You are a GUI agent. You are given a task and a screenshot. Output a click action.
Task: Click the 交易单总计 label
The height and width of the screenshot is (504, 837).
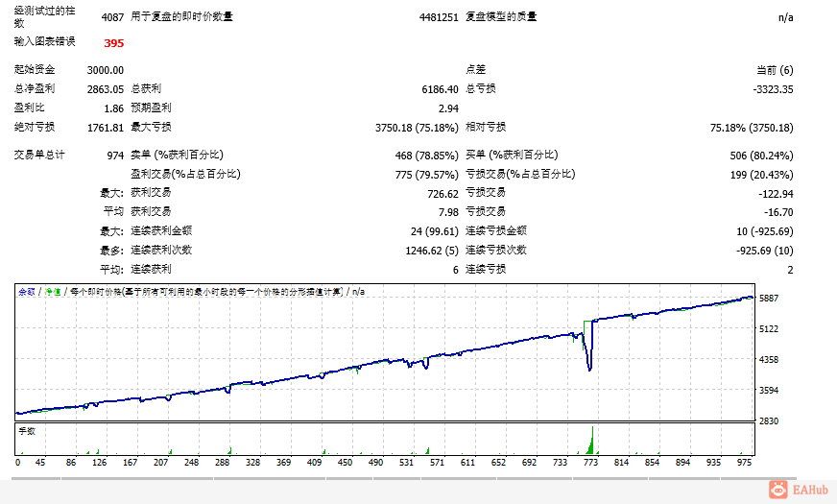coord(39,155)
